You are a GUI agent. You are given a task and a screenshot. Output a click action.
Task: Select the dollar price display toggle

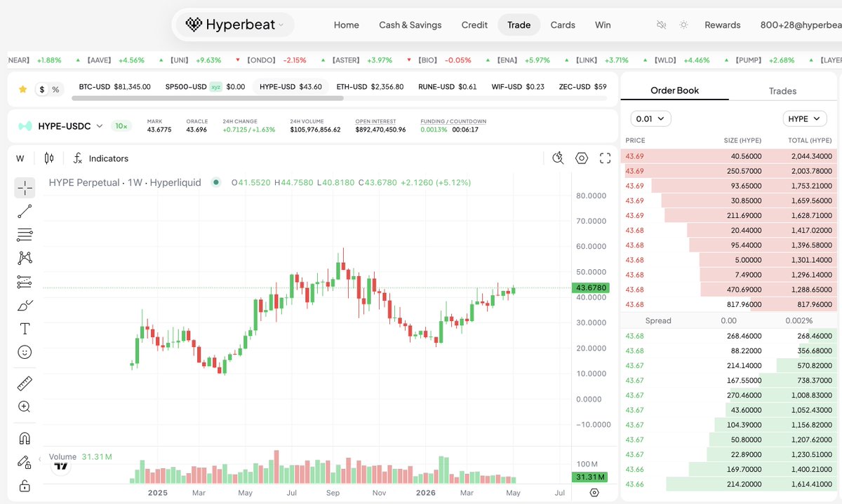click(42, 89)
